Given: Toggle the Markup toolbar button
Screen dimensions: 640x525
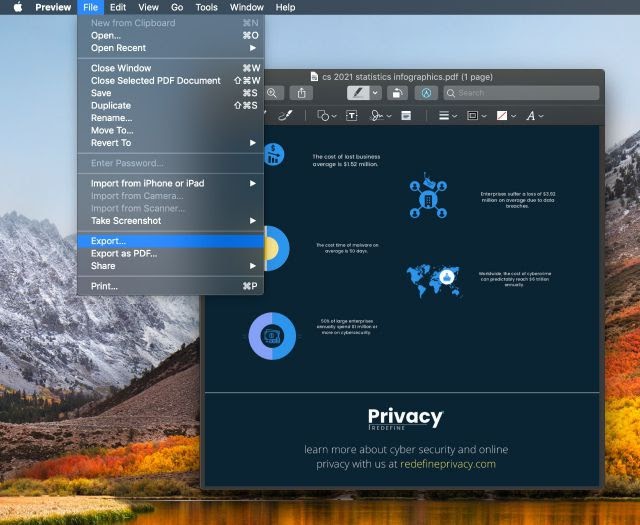Looking at the screenshot, I should point(426,93).
